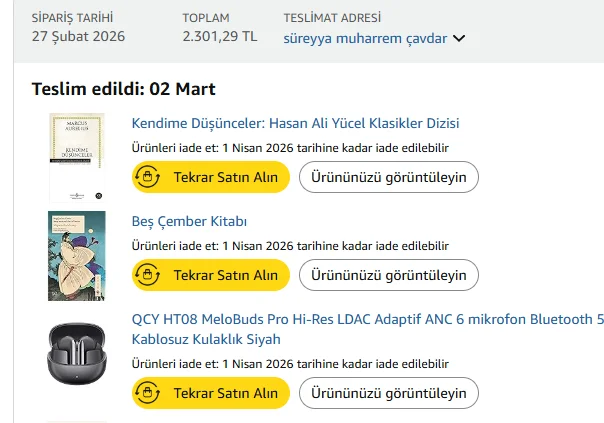Click the return deadline text under QCY earbuds

[x=290, y=364]
